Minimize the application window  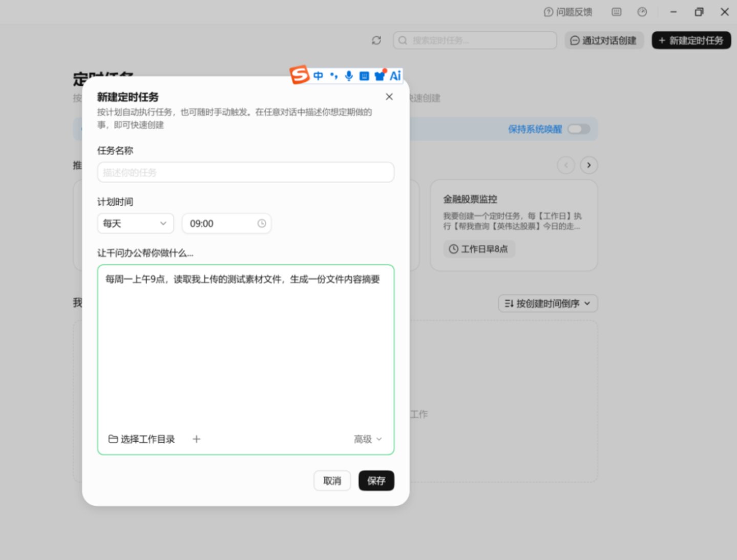pos(673,12)
